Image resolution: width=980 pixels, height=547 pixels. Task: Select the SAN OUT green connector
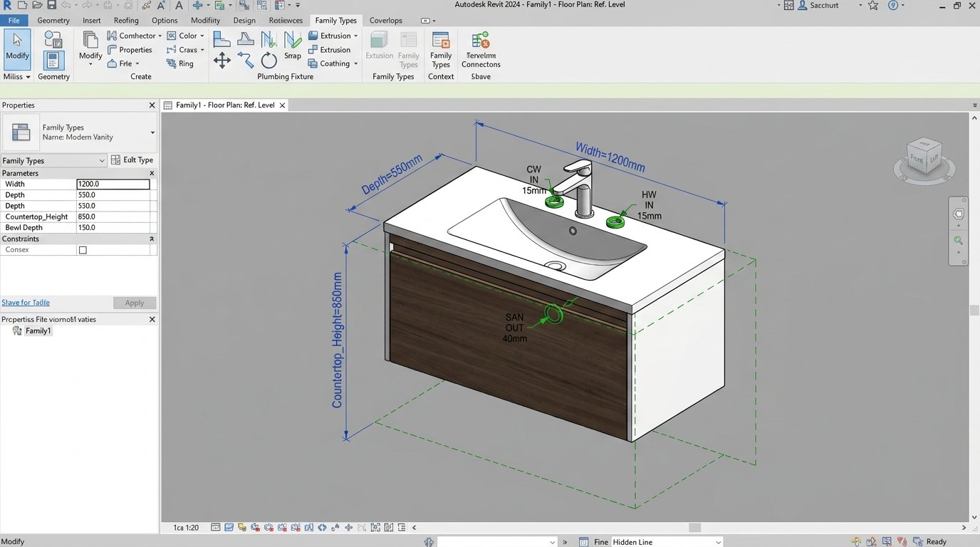(x=553, y=313)
